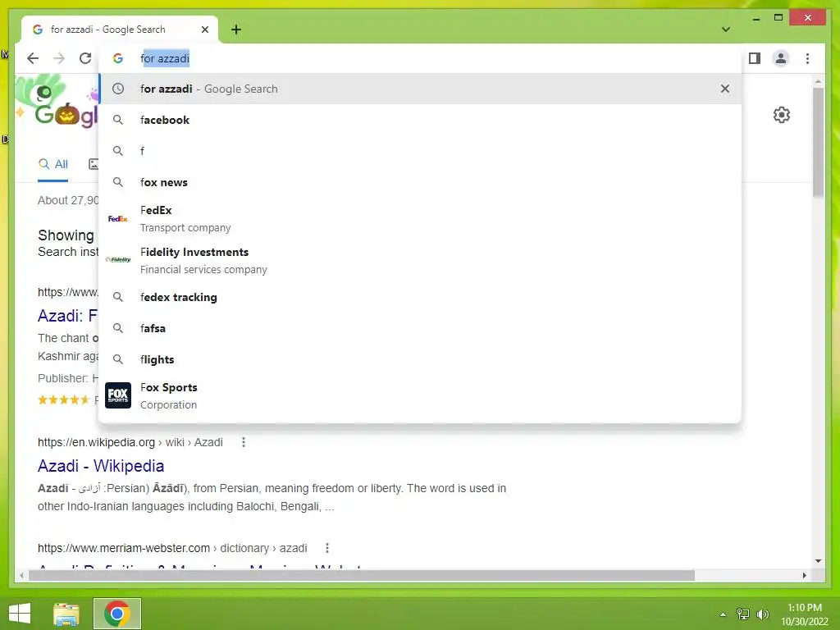Select the 'fox news' suggestion
The height and width of the screenshot is (630, 840).
click(420, 182)
